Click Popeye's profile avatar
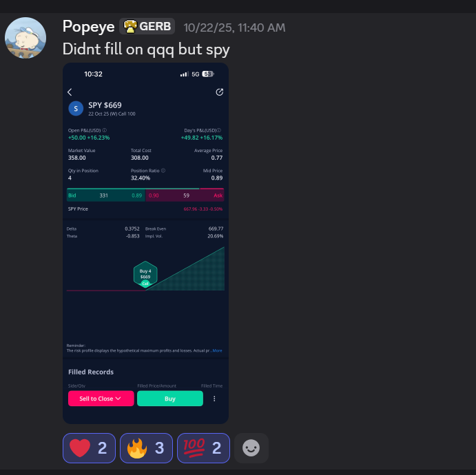Image resolution: width=476 pixels, height=475 pixels. tap(25, 38)
